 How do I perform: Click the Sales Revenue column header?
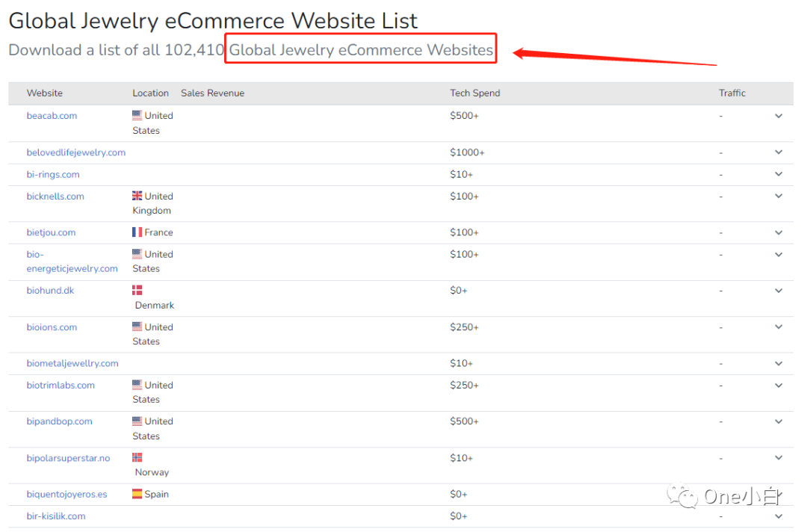pyautogui.click(x=212, y=93)
